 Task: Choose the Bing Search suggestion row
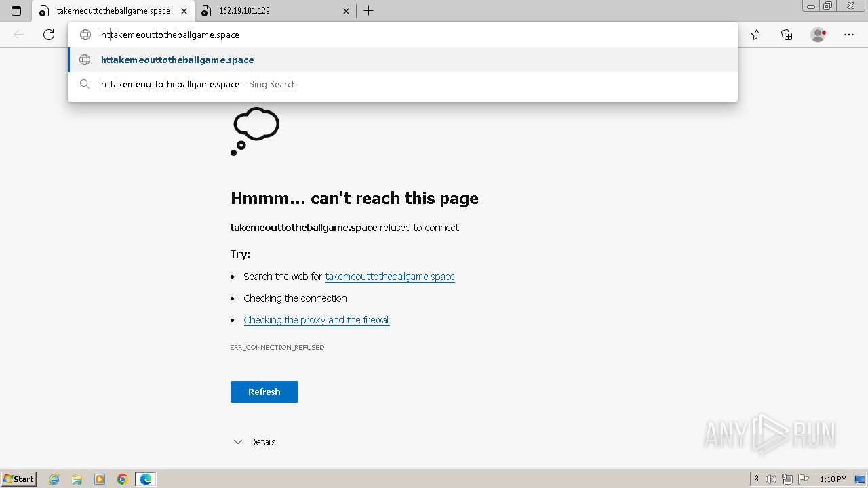click(403, 84)
